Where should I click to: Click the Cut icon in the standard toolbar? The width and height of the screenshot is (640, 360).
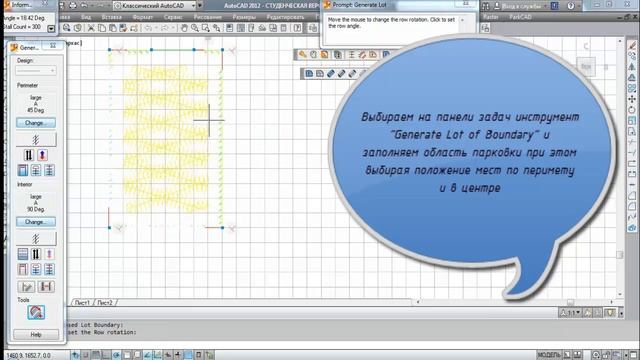(x=91, y=28)
